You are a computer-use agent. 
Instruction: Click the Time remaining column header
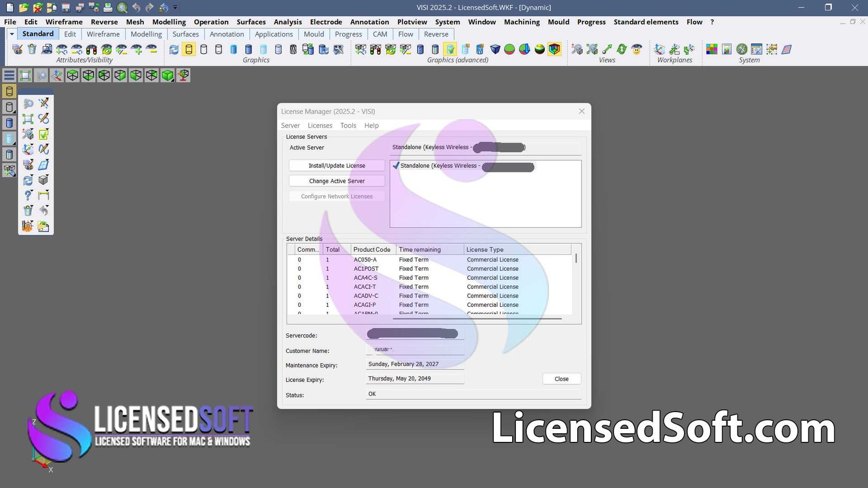430,249
